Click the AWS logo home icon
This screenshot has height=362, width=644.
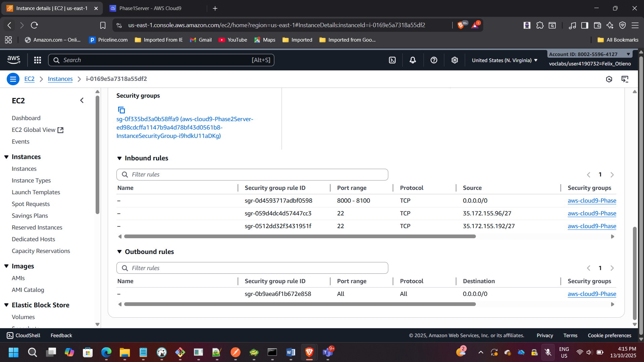[x=14, y=60]
